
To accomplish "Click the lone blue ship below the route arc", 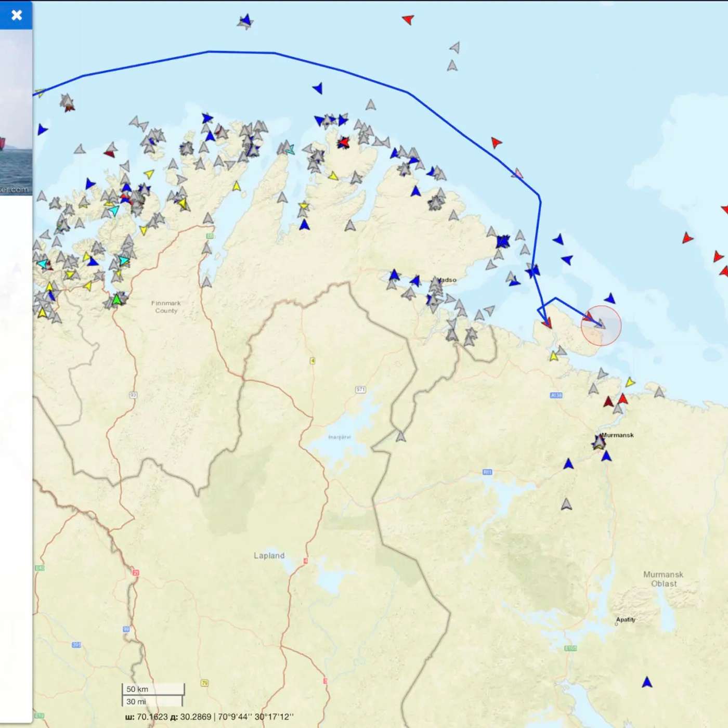I will click(x=318, y=88).
